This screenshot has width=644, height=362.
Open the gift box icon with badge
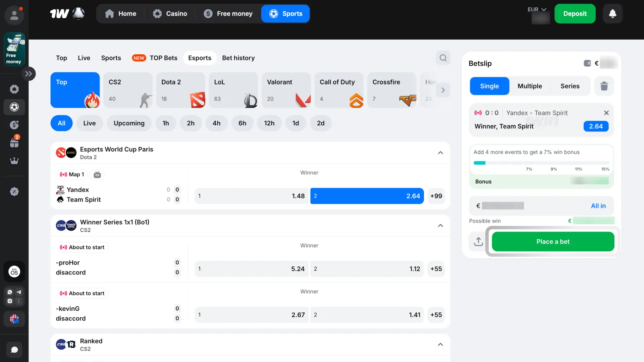click(x=14, y=142)
